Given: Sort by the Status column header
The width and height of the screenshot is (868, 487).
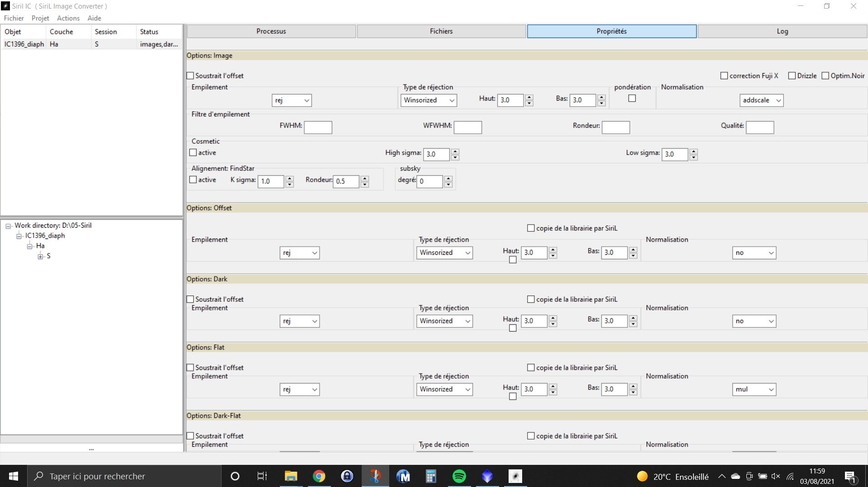Looking at the screenshot, I should (x=159, y=32).
